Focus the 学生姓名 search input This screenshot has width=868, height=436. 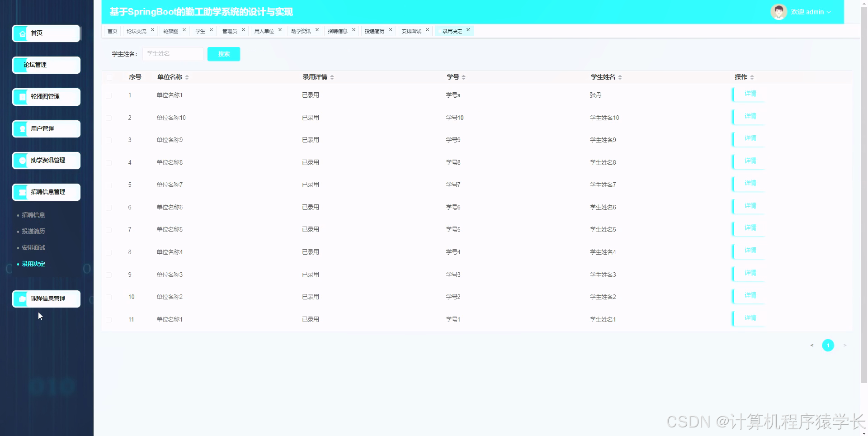(173, 54)
